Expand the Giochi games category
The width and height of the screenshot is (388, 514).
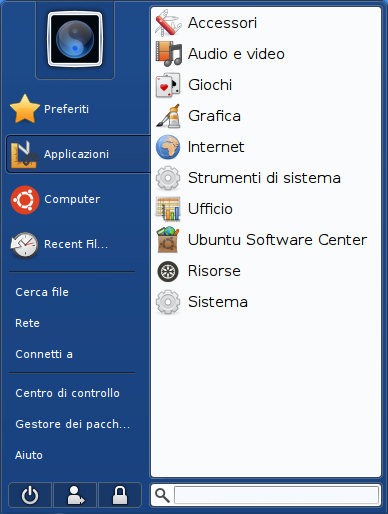coord(266,85)
